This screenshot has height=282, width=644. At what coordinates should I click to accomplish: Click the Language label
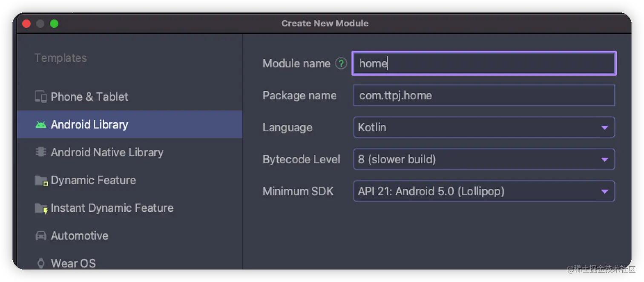[x=287, y=128]
